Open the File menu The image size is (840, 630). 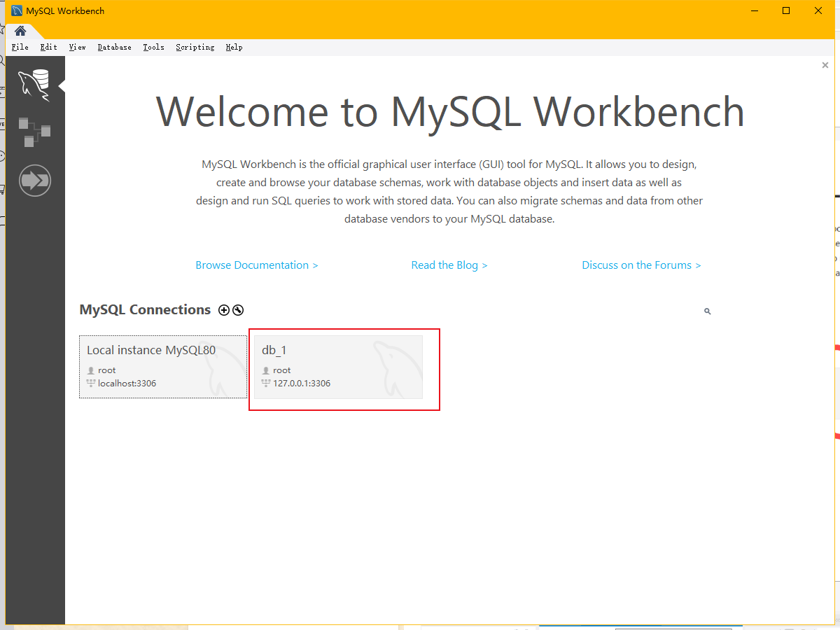20,47
